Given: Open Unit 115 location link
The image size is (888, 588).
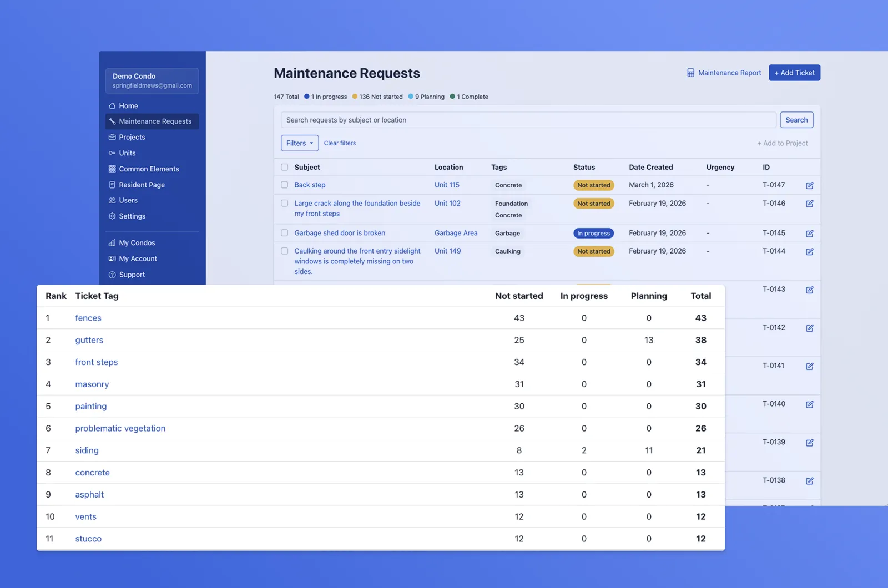Looking at the screenshot, I should click(447, 185).
